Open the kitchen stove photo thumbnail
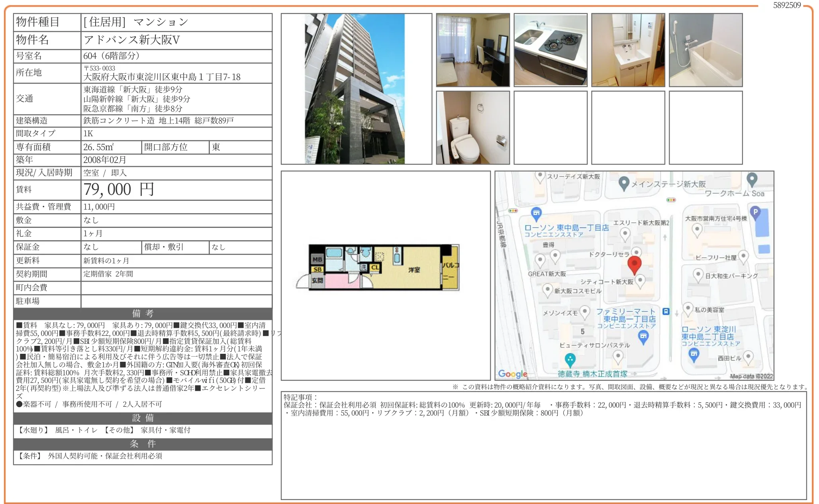The image size is (819, 504). pyautogui.click(x=550, y=50)
